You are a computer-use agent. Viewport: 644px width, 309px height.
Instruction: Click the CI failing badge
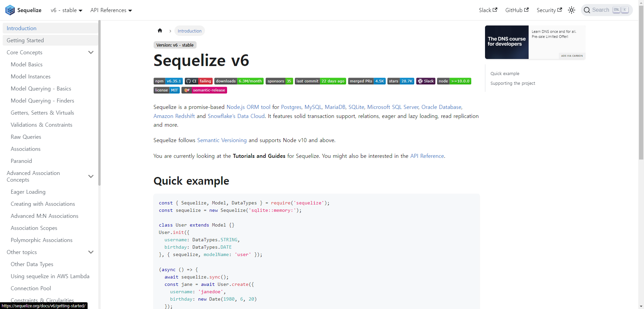pos(199,81)
